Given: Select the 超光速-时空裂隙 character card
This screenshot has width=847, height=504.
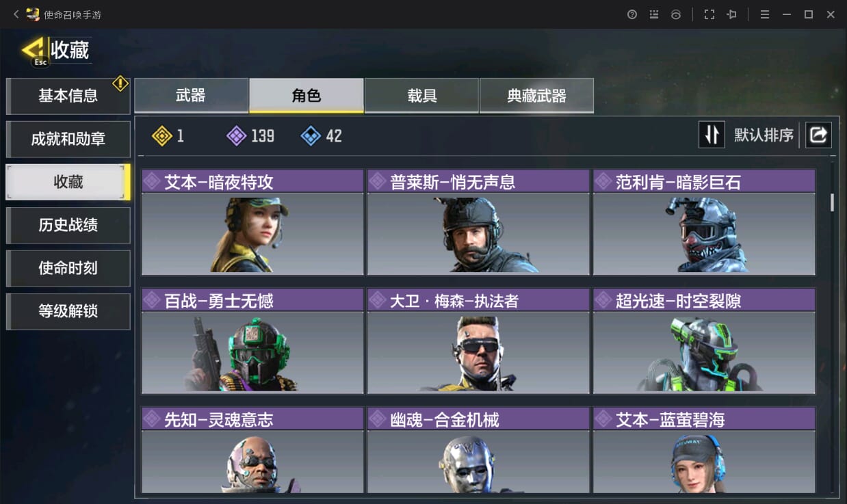Looking at the screenshot, I should [704, 341].
